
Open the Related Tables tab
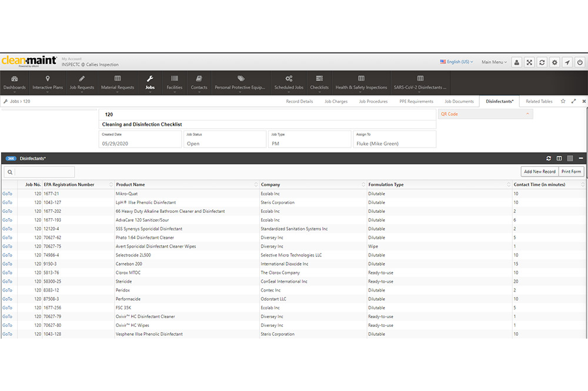[x=539, y=101]
